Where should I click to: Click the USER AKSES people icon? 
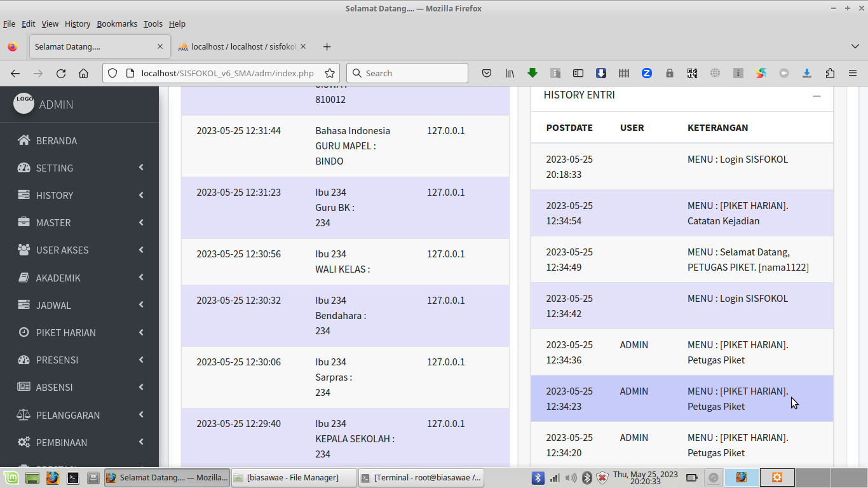click(24, 250)
